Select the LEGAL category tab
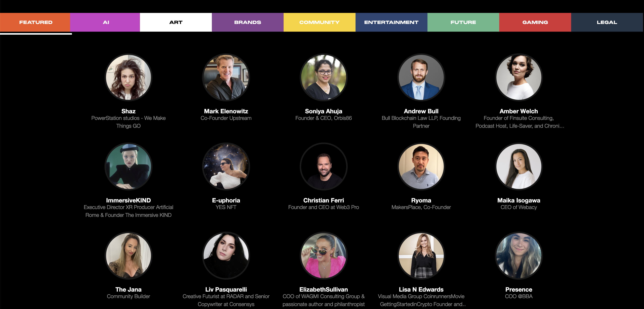 [x=607, y=22]
